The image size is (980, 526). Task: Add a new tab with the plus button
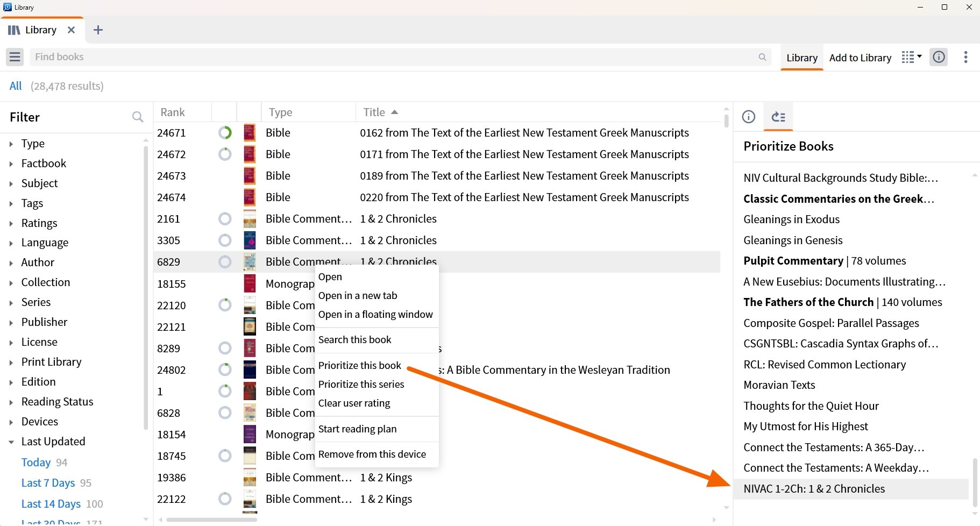98,30
